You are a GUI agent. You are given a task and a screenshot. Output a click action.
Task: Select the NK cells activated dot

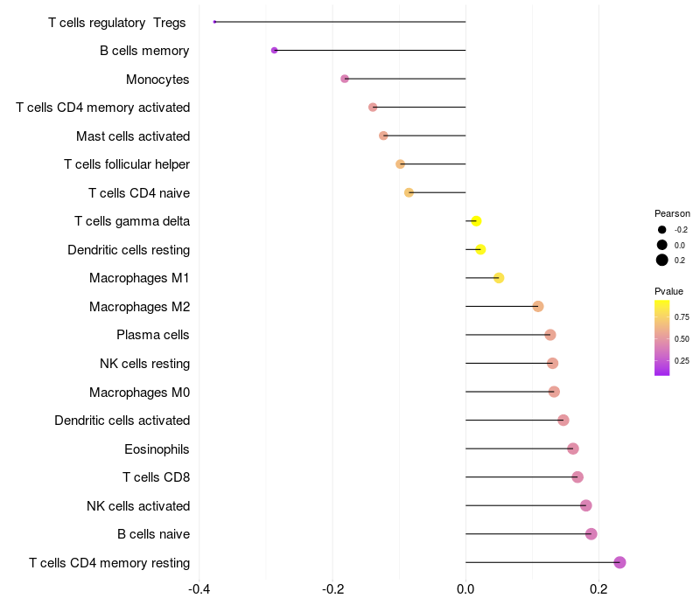coord(586,506)
